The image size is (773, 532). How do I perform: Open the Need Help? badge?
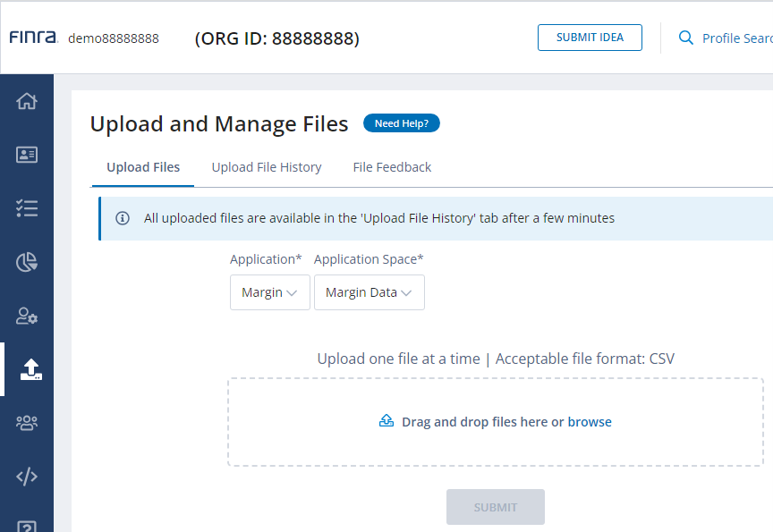(401, 122)
